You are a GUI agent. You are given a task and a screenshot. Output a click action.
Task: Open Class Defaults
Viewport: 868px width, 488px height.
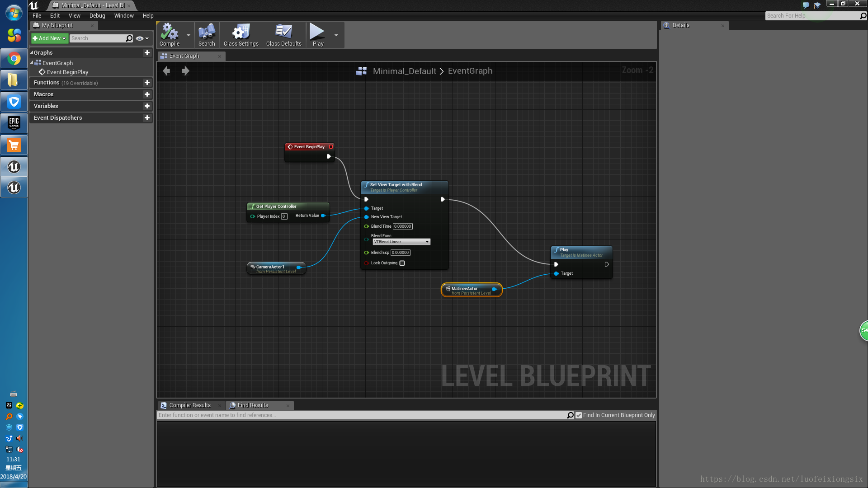283,35
